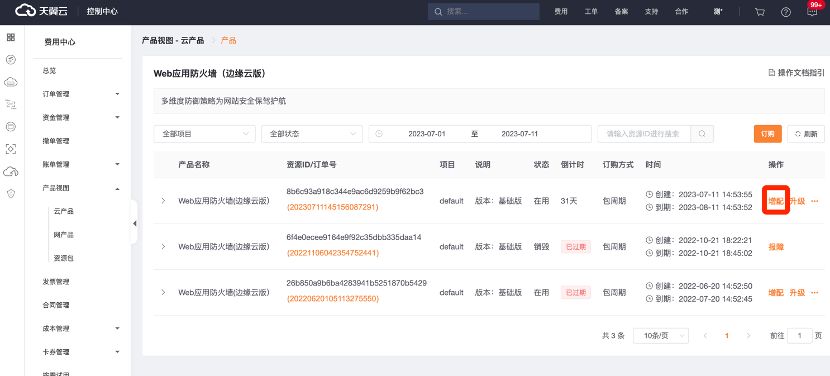
Task: Open the 费用 menu in top navigation
Action: pyautogui.click(x=561, y=12)
